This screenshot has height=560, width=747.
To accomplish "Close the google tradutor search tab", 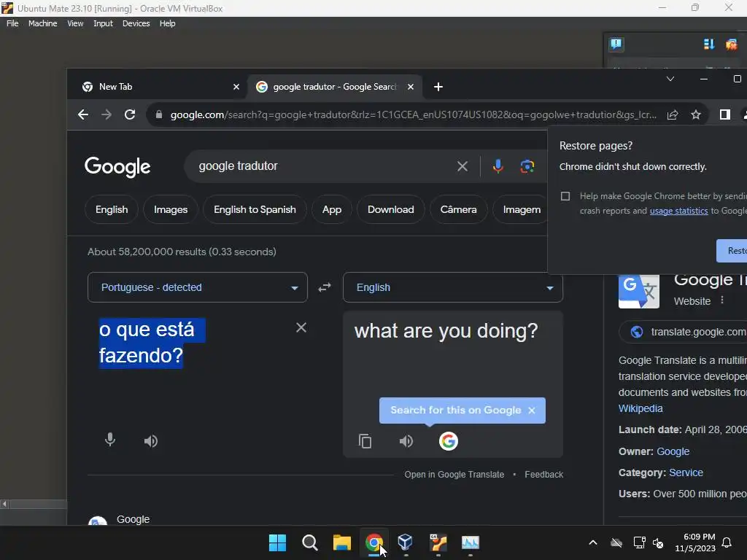I will click(411, 87).
